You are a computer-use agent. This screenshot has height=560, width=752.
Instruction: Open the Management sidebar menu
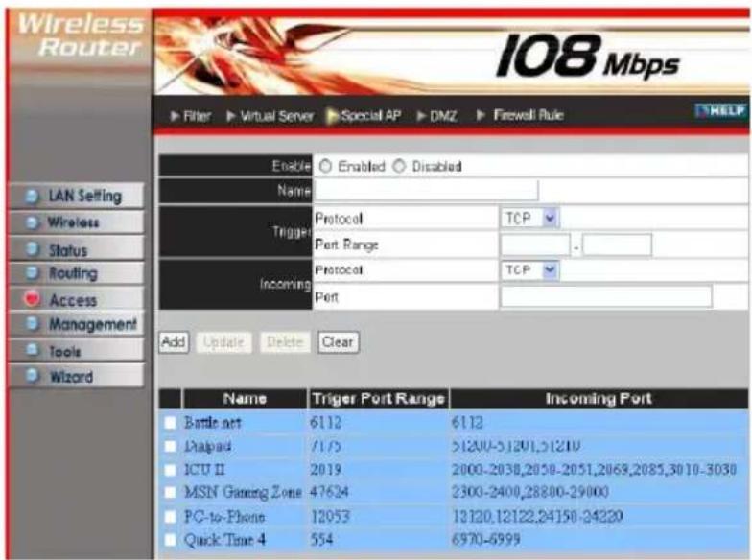click(x=77, y=324)
